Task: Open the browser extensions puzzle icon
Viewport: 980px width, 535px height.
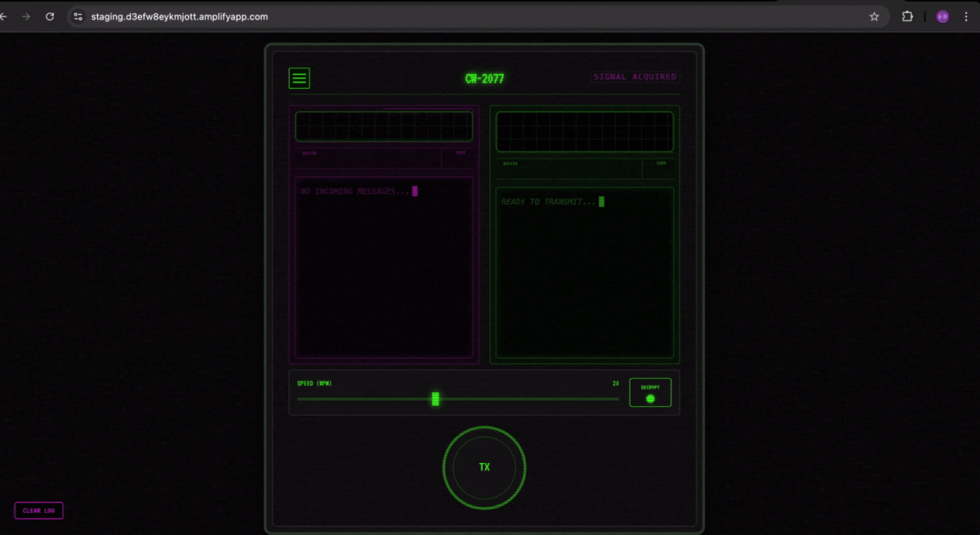Action: (907, 16)
